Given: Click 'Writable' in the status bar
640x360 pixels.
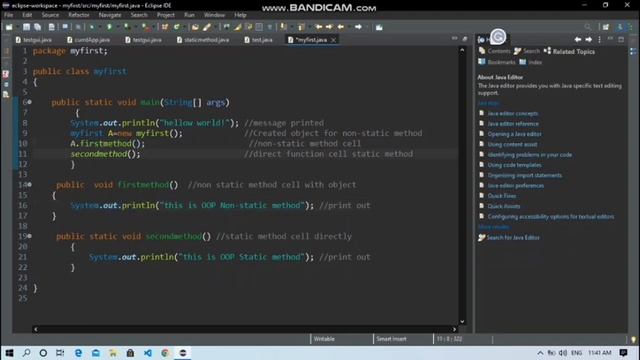Looking at the screenshot, I should coord(324,339).
